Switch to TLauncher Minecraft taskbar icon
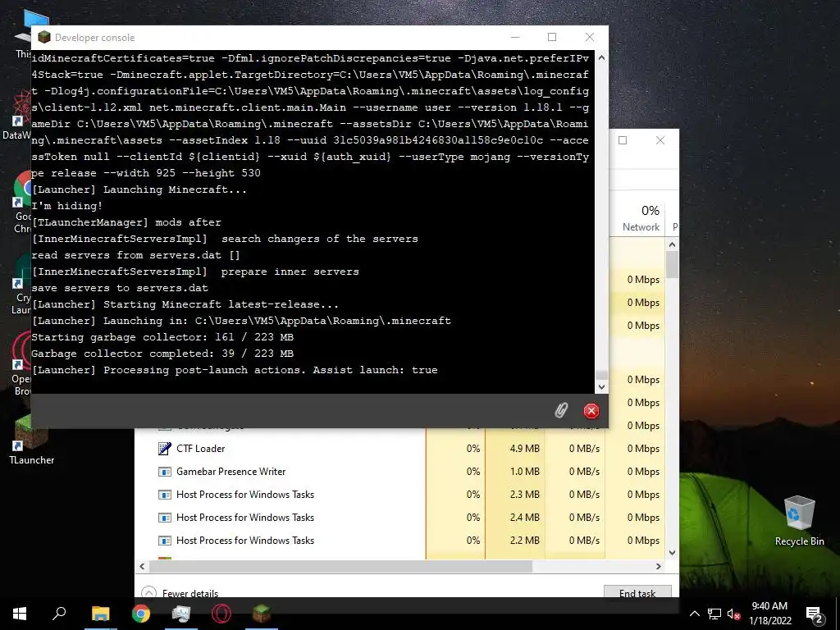The image size is (840, 630). pyautogui.click(x=262, y=614)
